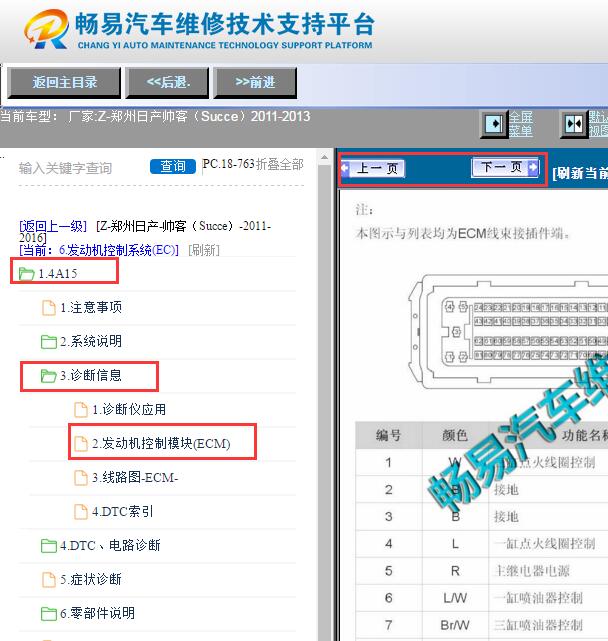Expand the 6.零部件说明 folder
608x641 pixels.
coord(97,613)
